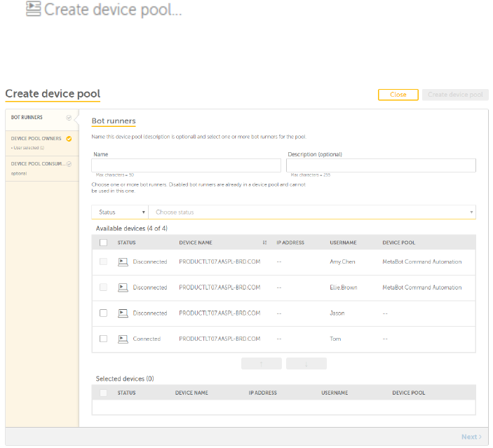Click the dropdown arrow at right of status filter
Screen dimensions: 493x448
[x=471, y=212]
